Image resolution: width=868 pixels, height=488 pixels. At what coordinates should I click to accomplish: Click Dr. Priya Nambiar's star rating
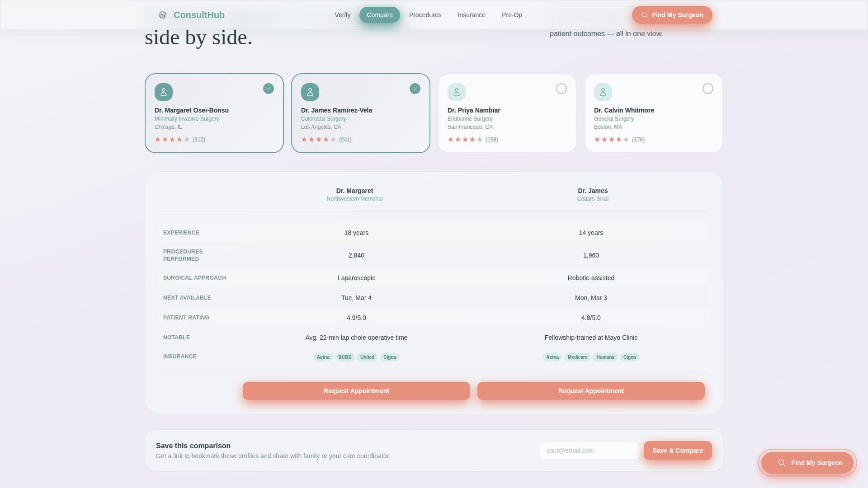465,140
